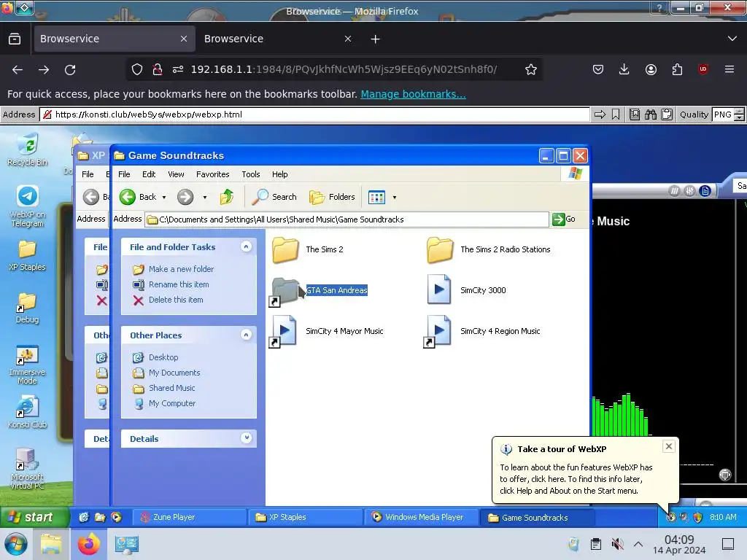
Task: Click the Views icon button
Action: pyautogui.click(x=377, y=197)
